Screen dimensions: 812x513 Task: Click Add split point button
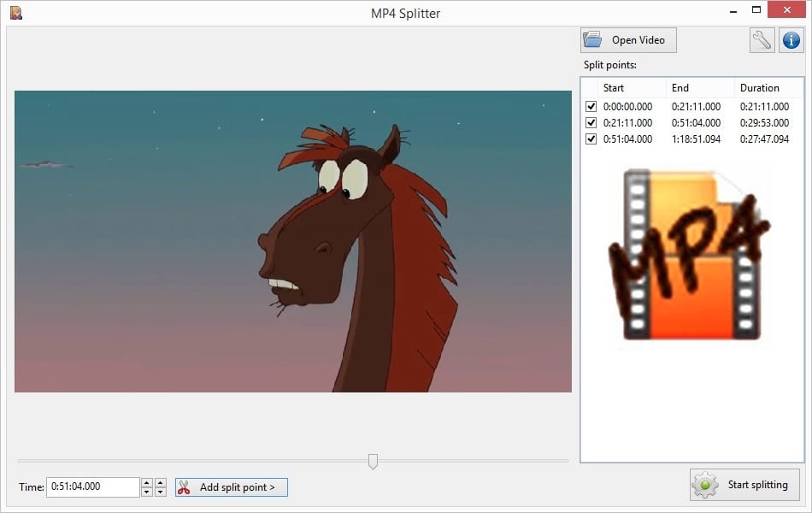[231, 487]
